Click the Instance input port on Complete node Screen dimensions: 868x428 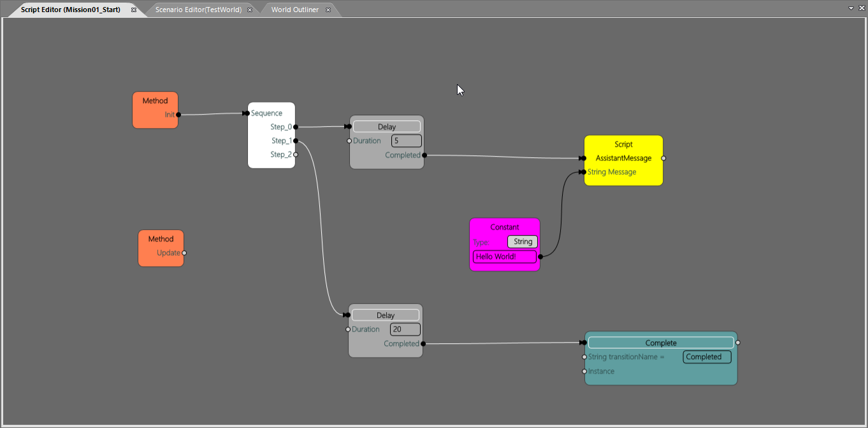[x=584, y=371]
